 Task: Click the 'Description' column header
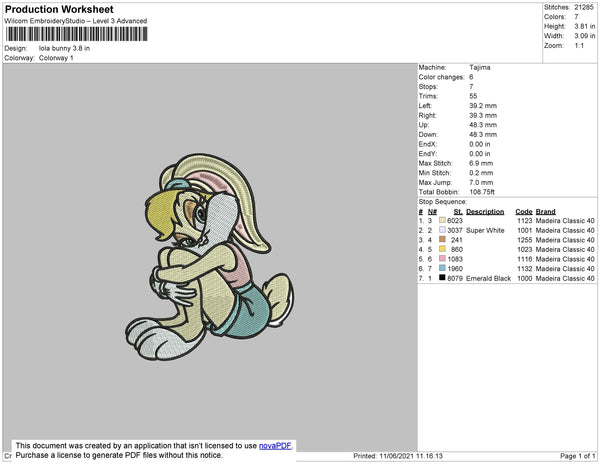click(x=485, y=212)
